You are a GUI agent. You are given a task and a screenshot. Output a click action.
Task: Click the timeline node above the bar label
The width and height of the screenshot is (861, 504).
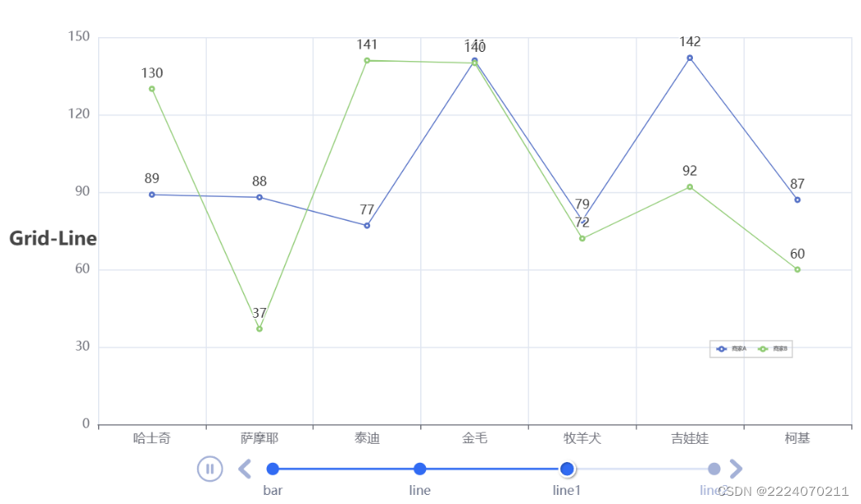pyautogui.click(x=273, y=469)
